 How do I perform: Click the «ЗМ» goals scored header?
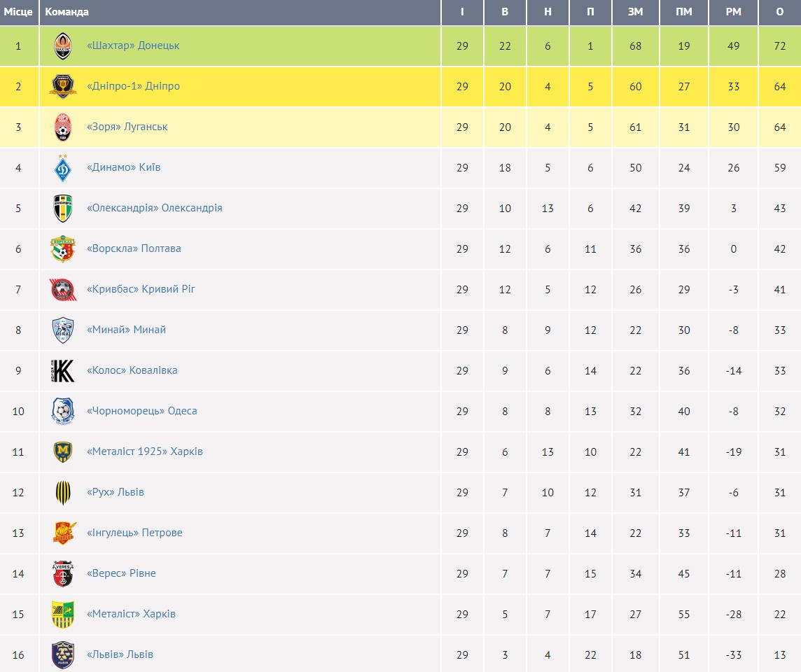pyautogui.click(x=635, y=12)
